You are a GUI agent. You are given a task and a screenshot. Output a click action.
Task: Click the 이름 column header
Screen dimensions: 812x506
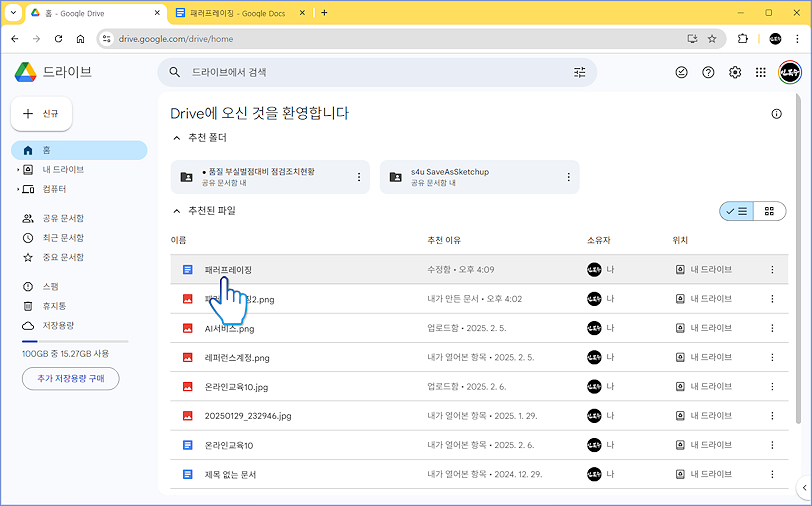point(178,240)
